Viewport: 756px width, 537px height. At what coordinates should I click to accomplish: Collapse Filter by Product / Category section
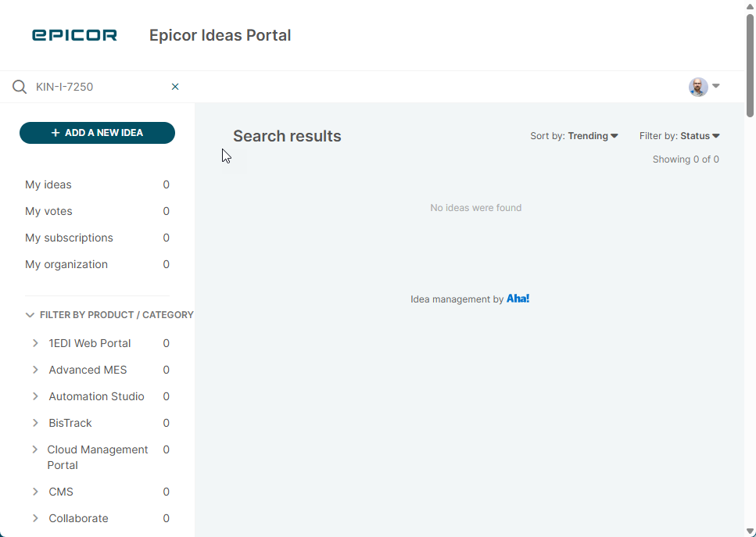(30, 315)
